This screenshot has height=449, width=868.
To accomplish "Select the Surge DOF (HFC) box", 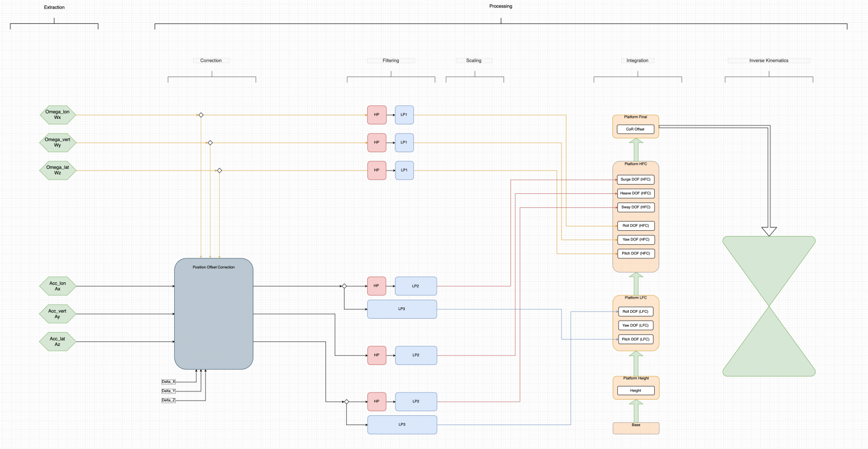I will pyautogui.click(x=635, y=179).
